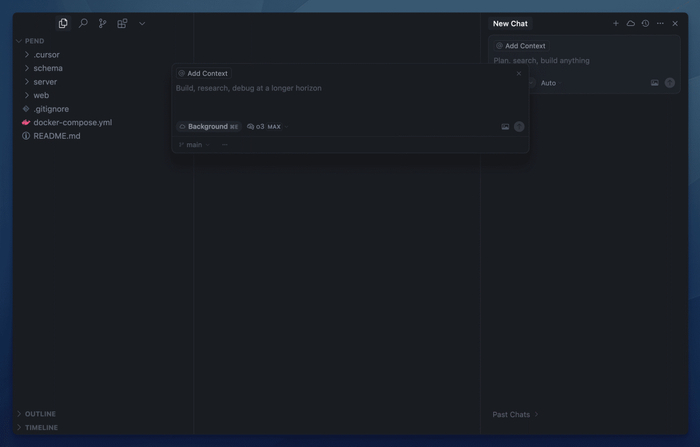This screenshot has height=447, width=700.
Task: Focus the 'Build, research, debug' prompt field
Action: [x=350, y=100]
